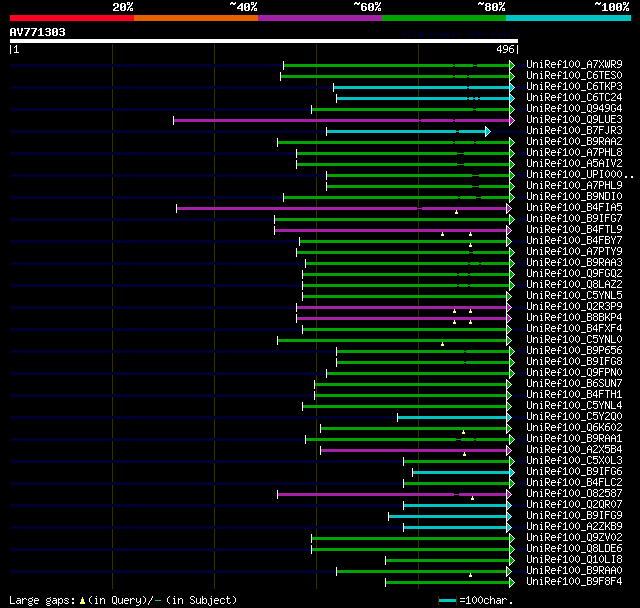Select the UniRef100_B6SUN7 label
640x608 pixels.
[x=574, y=384]
